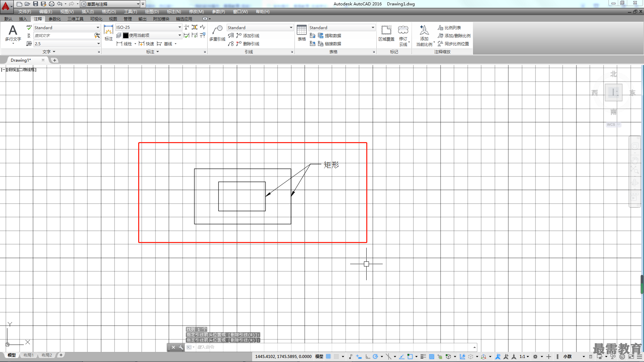This screenshot has width=644, height=362.
Task: Open the ISO-25 dimension style dropdown
Action: pos(149,27)
